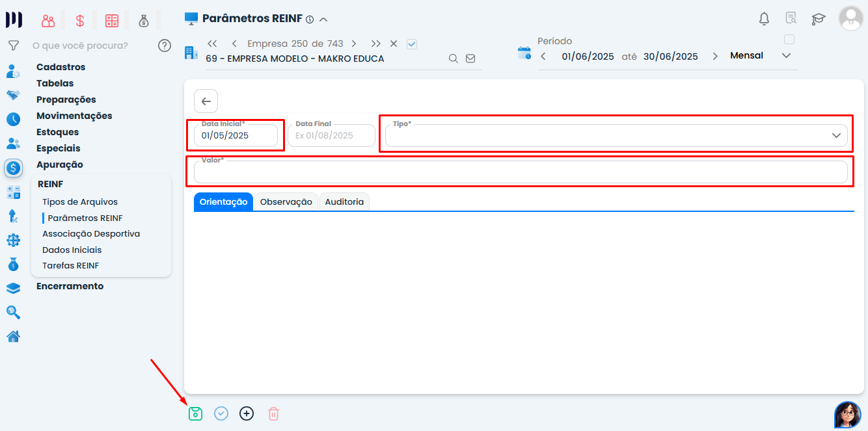868x431 pixels.
Task: Open the money bag module in top bar
Action: (x=144, y=21)
